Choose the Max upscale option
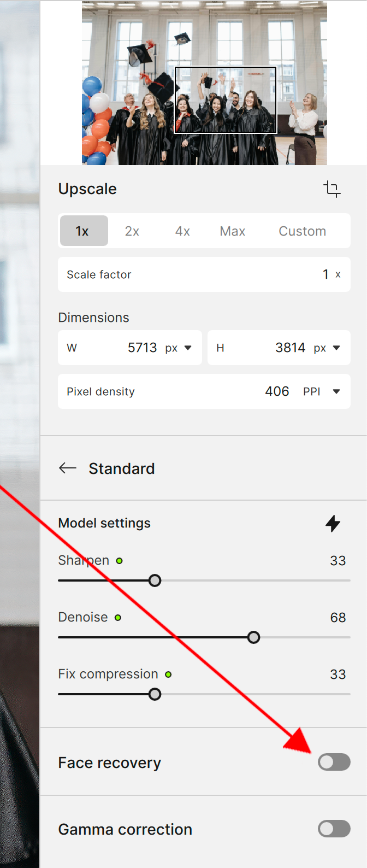367x868 pixels. tap(233, 231)
